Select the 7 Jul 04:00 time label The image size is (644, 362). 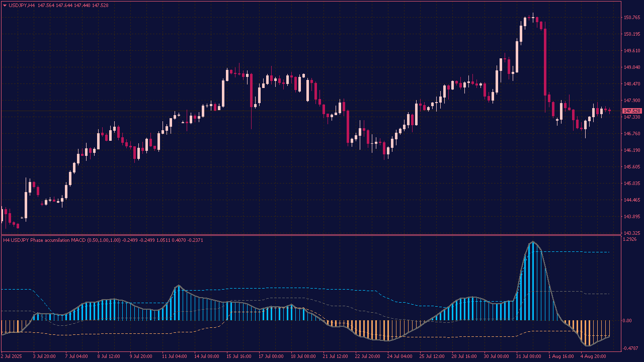pyautogui.click(x=77, y=356)
